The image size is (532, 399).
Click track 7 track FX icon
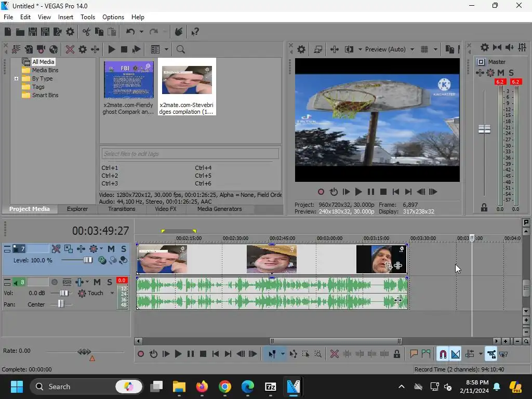tap(81, 249)
